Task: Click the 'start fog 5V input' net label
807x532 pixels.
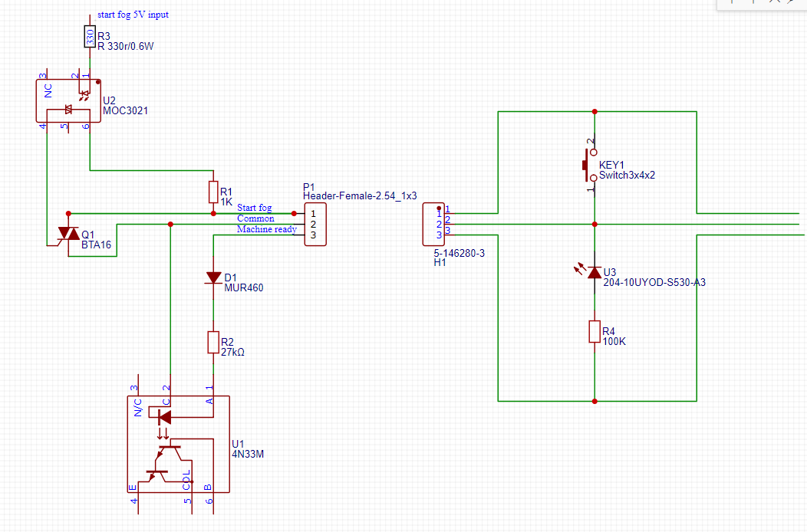Action: point(133,15)
